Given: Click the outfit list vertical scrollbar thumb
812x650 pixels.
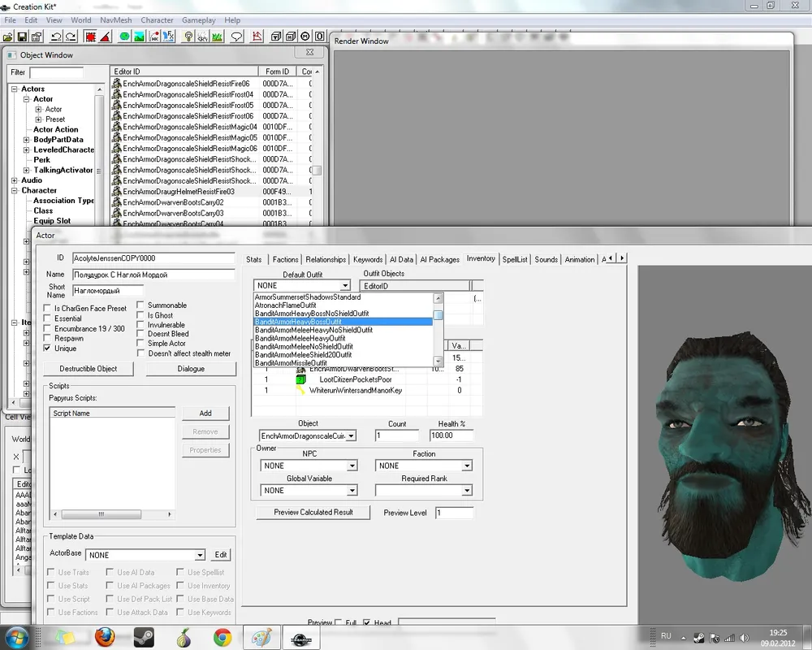Looking at the screenshot, I should (438, 316).
